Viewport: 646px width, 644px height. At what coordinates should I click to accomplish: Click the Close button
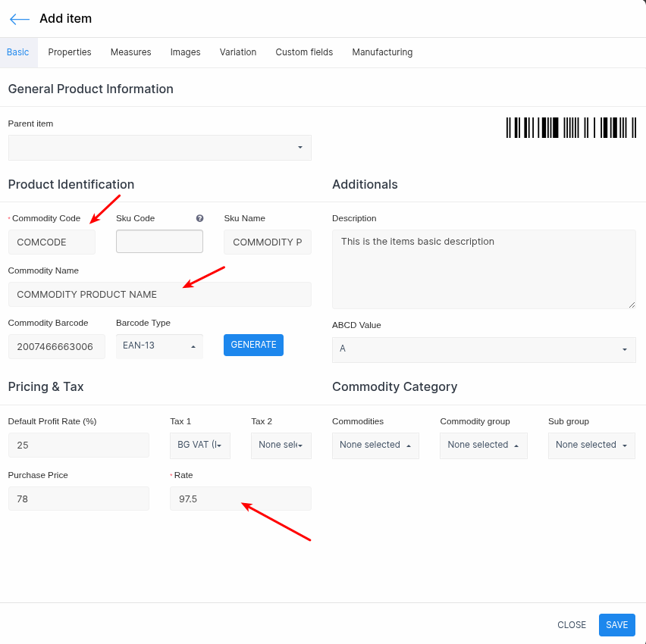click(572, 625)
